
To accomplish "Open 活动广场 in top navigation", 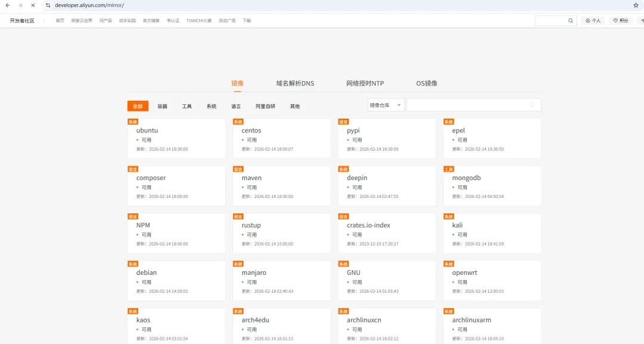I will pyautogui.click(x=227, y=20).
